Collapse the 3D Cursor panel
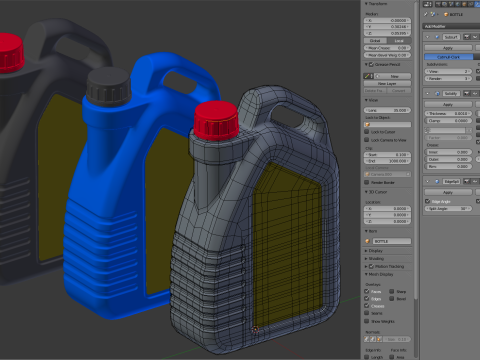The width and height of the screenshot is (480, 360). 366,192
